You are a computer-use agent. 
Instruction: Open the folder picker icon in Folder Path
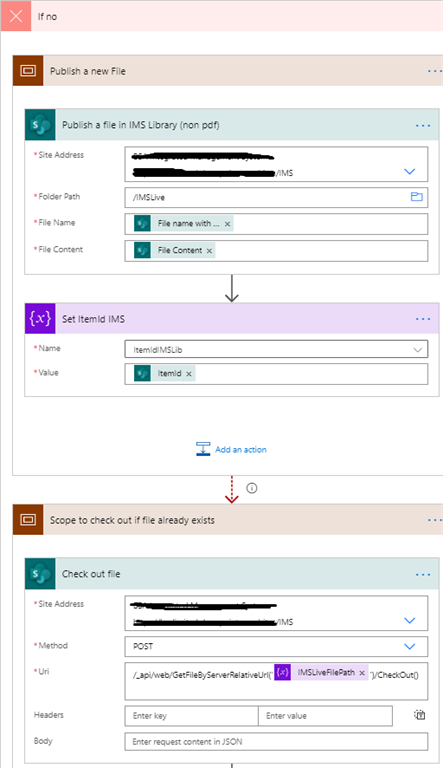coord(417,197)
